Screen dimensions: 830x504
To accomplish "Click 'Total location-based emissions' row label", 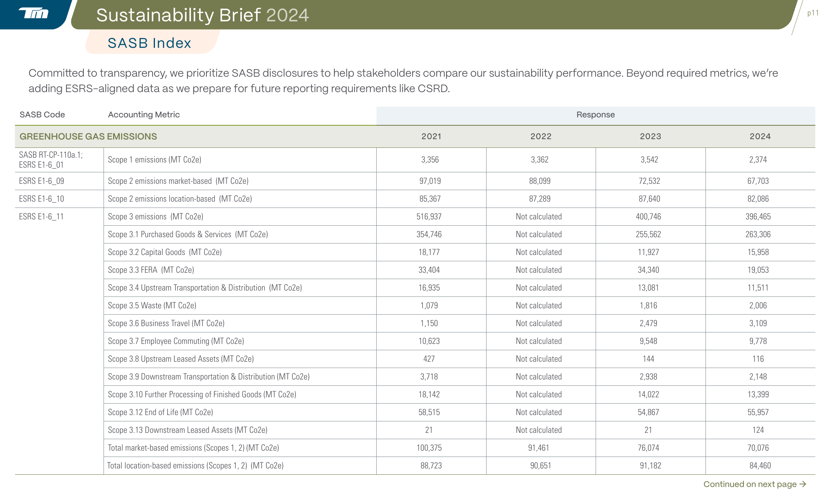I will (x=195, y=466).
